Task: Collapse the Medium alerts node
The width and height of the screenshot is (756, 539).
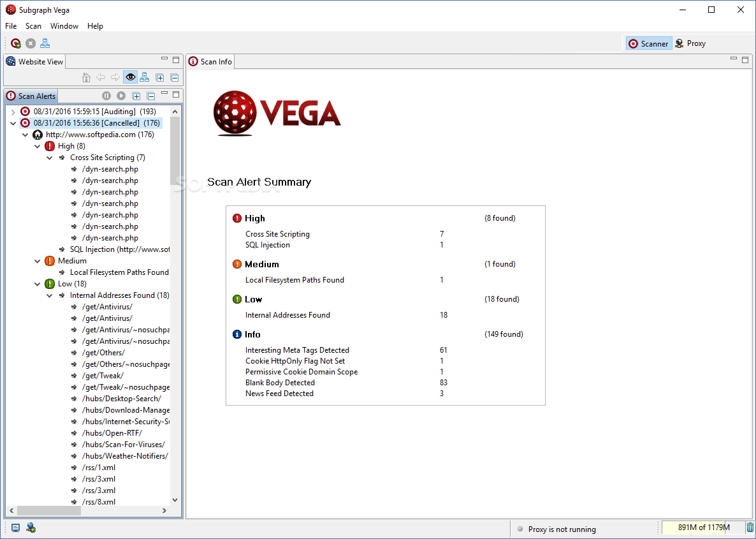Action: (x=38, y=261)
